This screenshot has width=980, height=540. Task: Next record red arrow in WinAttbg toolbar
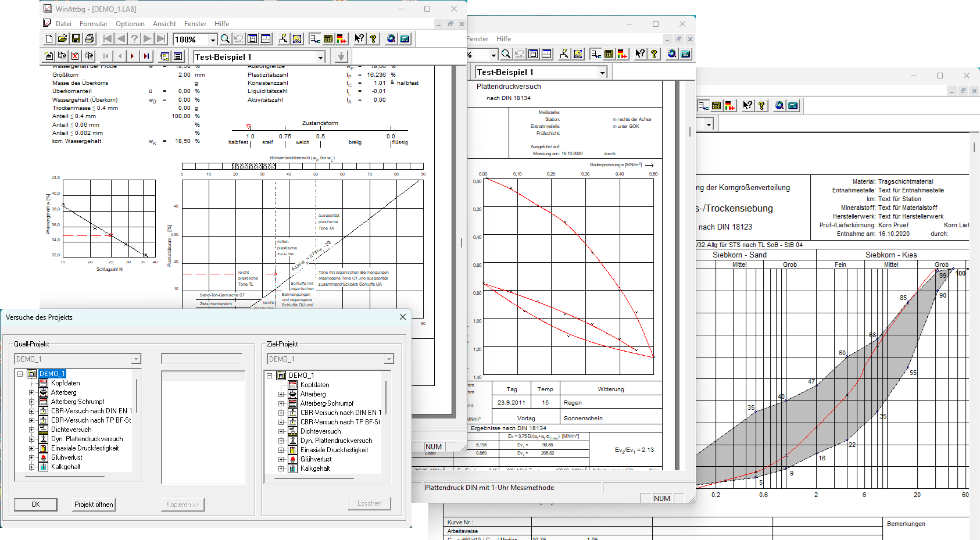(x=133, y=56)
